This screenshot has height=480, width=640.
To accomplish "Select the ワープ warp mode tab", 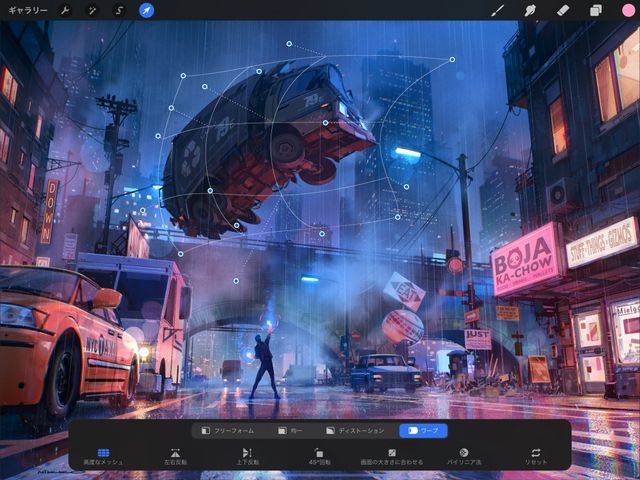I will coord(423,431).
